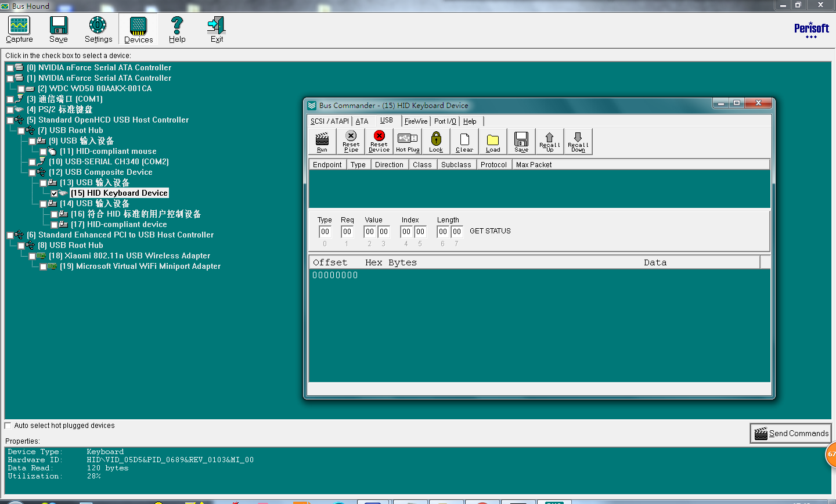The height and width of the screenshot is (504, 836).
Task: Click the COM1 port icon
Action: pos(19,99)
